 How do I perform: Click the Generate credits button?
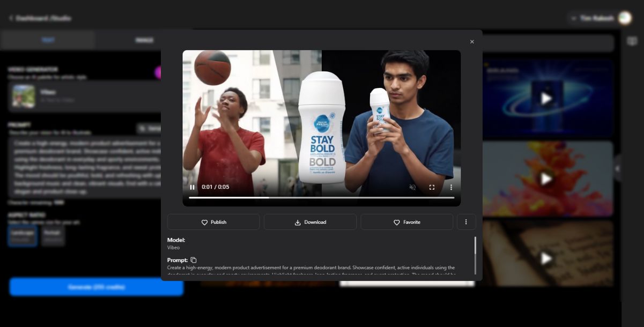click(97, 287)
